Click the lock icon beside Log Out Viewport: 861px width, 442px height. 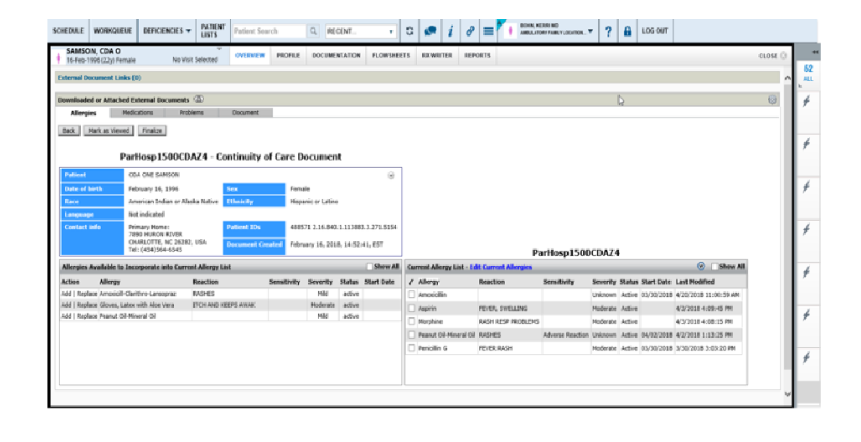(x=627, y=32)
